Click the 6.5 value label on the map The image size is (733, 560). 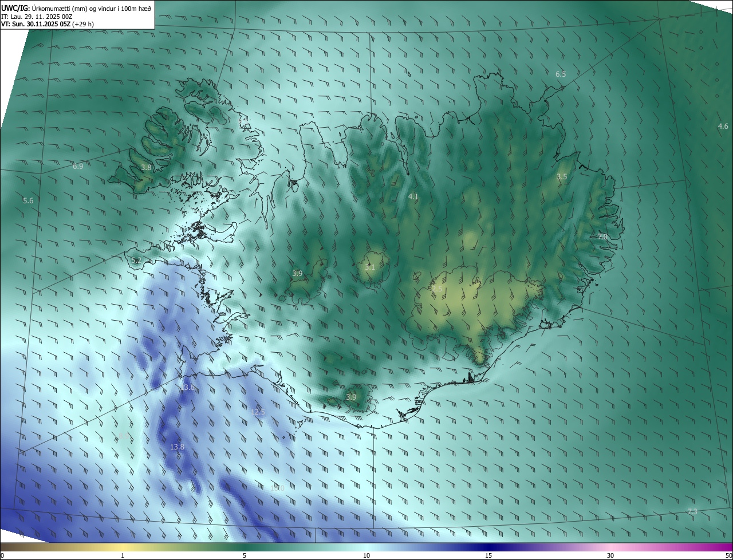point(561,74)
